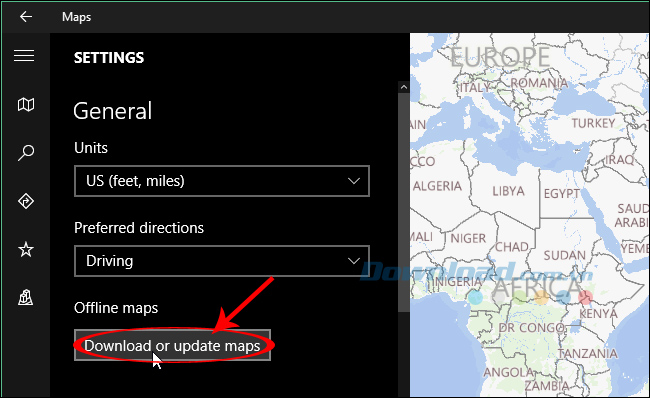The image size is (650, 398).
Task: Click the Offline maps label
Action: tap(116, 308)
